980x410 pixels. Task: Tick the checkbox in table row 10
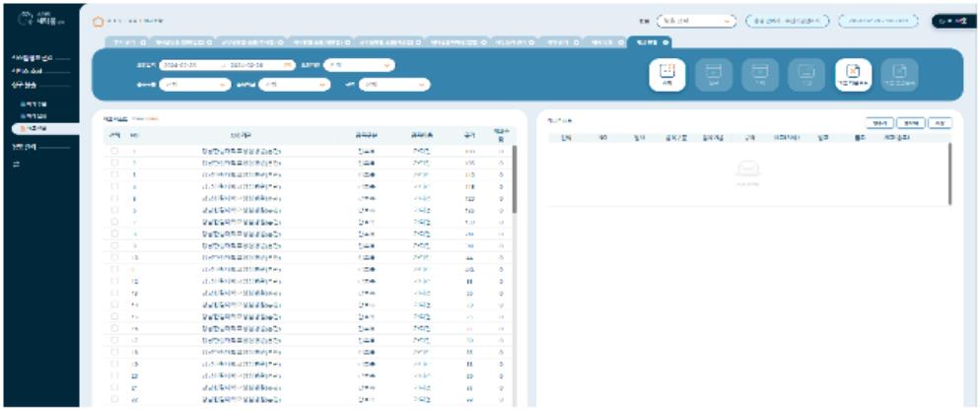coord(114,257)
